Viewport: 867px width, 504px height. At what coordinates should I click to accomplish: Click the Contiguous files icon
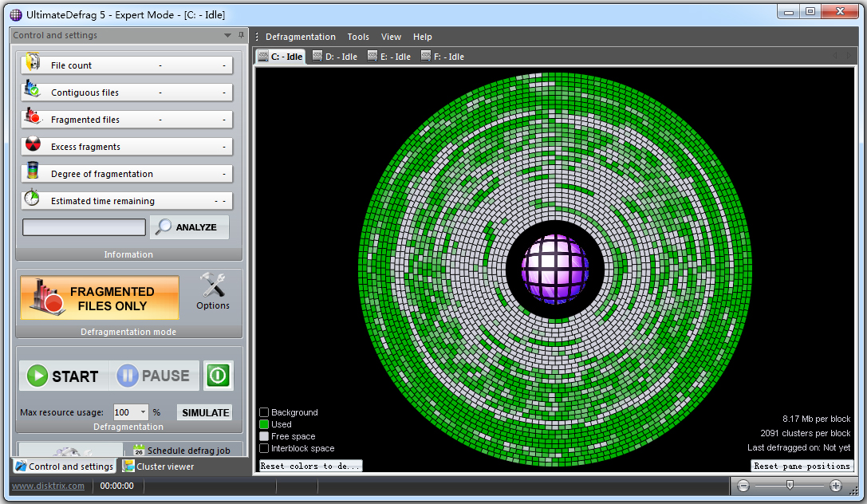32,89
